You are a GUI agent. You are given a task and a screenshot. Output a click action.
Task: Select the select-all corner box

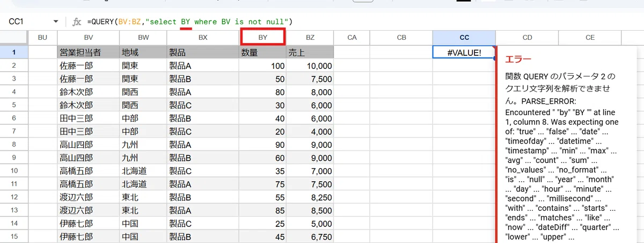point(14,38)
